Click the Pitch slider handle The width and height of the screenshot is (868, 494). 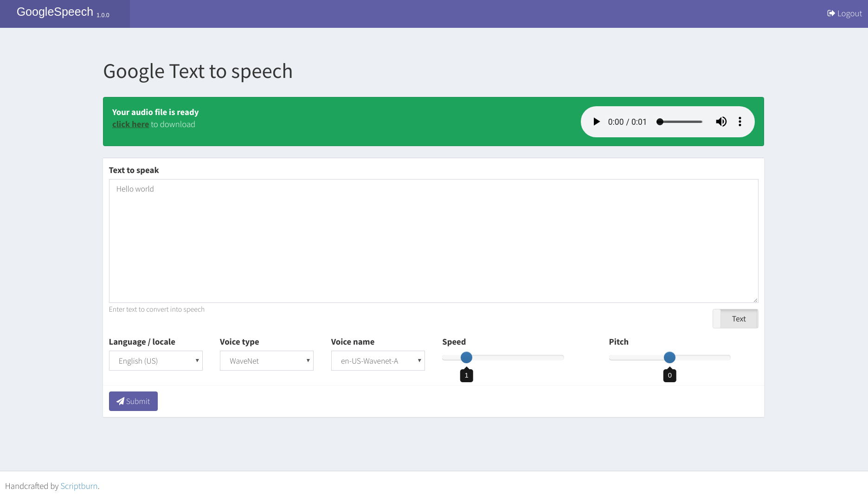[x=669, y=357]
